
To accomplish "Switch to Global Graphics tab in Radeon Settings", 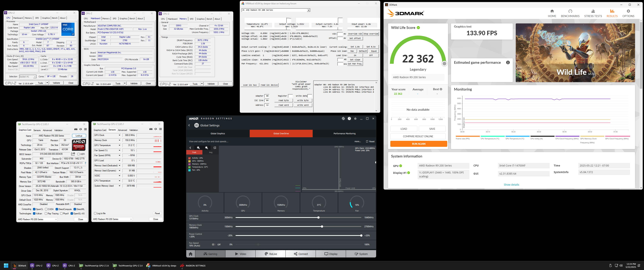I will click(218, 133).
